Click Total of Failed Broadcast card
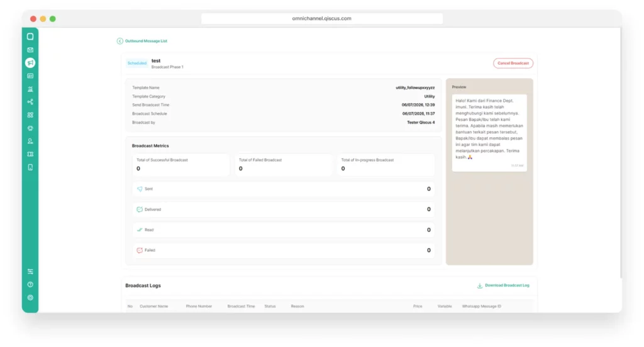644x347 pixels. (284, 165)
